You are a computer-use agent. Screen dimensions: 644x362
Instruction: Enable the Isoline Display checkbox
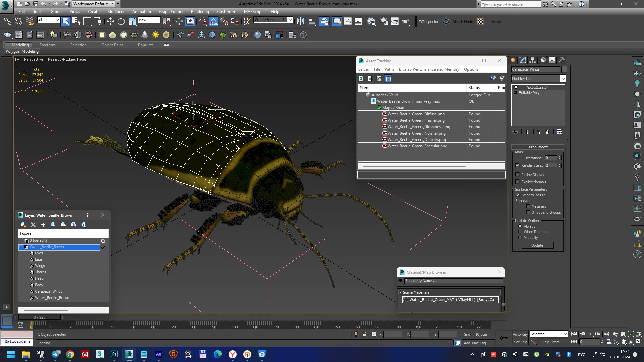coord(517,175)
